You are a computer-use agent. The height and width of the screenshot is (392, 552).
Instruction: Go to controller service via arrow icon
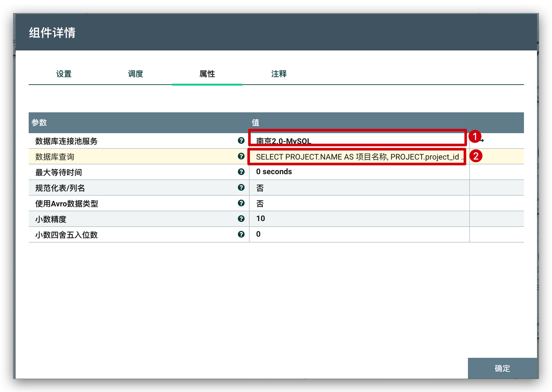click(x=482, y=140)
